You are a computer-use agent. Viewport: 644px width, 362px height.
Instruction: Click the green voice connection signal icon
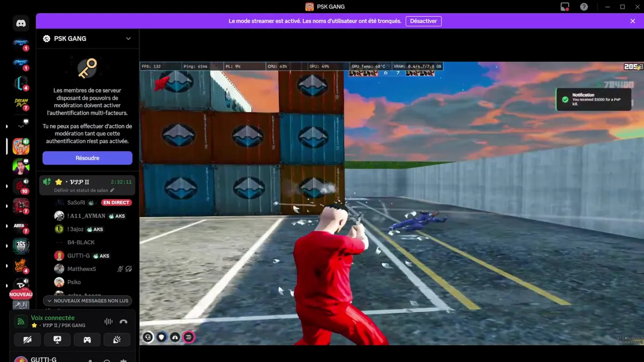point(21,322)
